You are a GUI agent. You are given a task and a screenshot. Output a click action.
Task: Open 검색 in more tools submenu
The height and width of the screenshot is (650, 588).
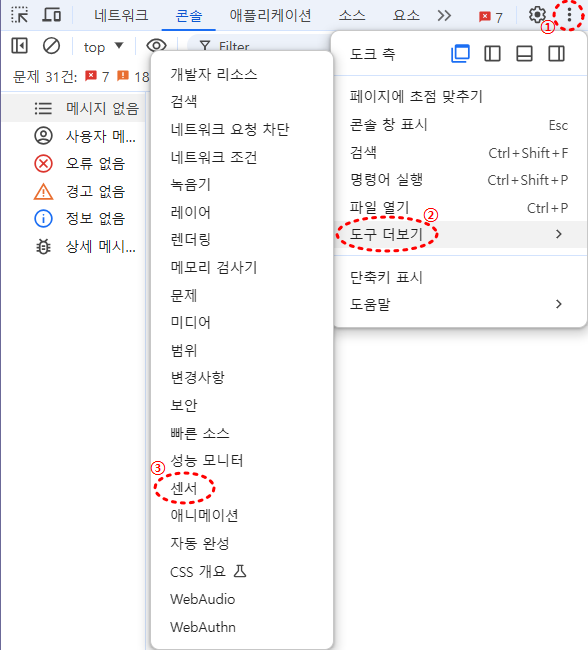click(242, 102)
